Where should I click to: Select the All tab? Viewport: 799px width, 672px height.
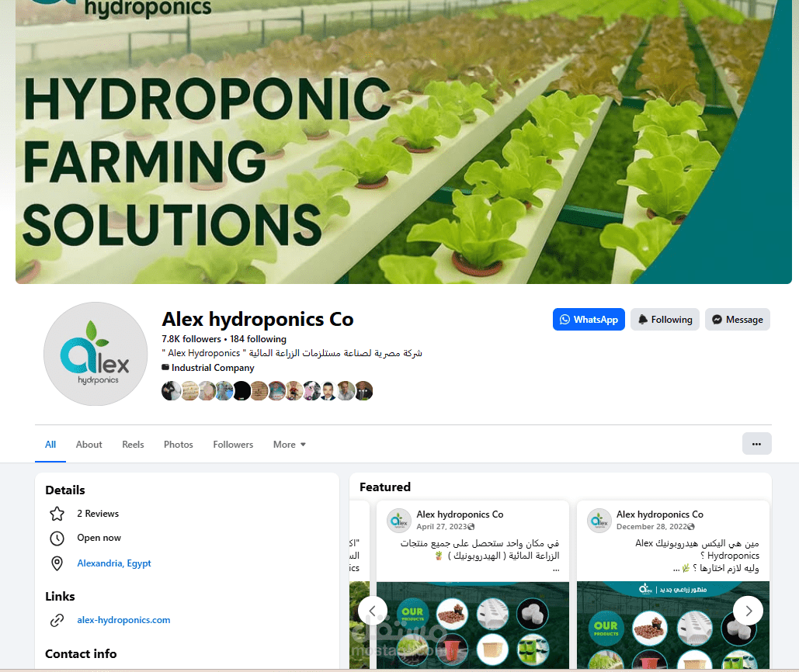(x=50, y=445)
